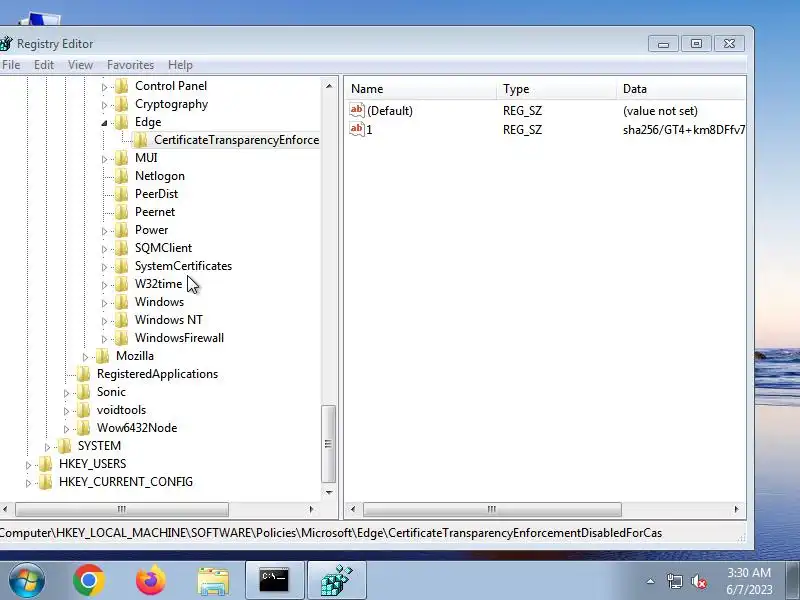Launch Google Chrome from taskbar

tap(89, 580)
